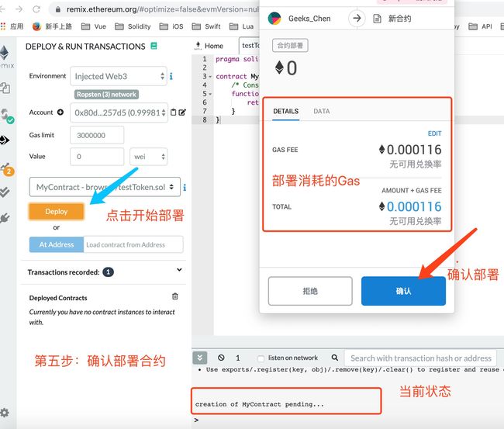Open the Environment Injected Web3 dropdown
The image size is (504, 429).
(x=119, y=76)
